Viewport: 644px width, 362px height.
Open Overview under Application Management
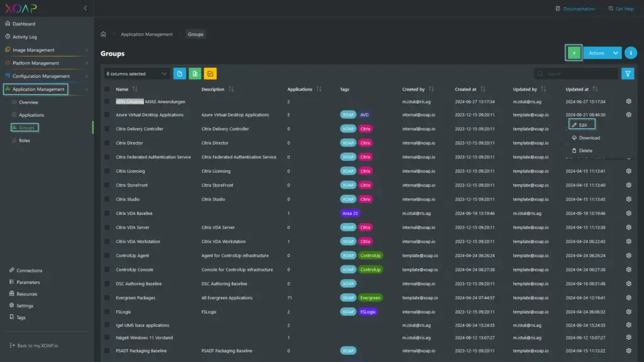tap(28, 102)
